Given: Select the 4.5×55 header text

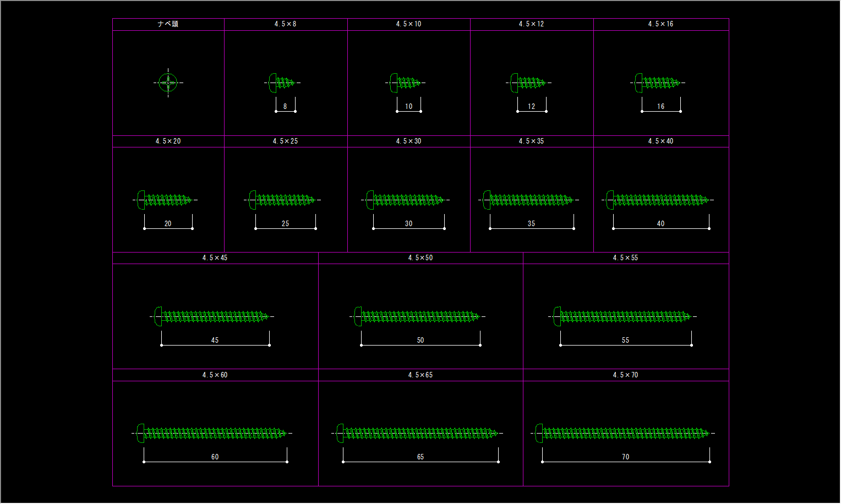Looking at the screenshot, I should click(x=625, y=258).
